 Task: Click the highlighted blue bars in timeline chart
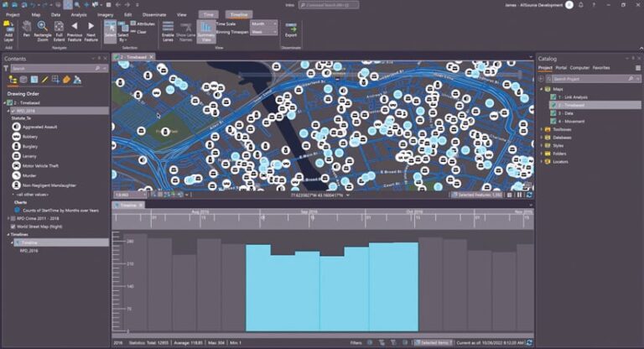tap(332, 288)
